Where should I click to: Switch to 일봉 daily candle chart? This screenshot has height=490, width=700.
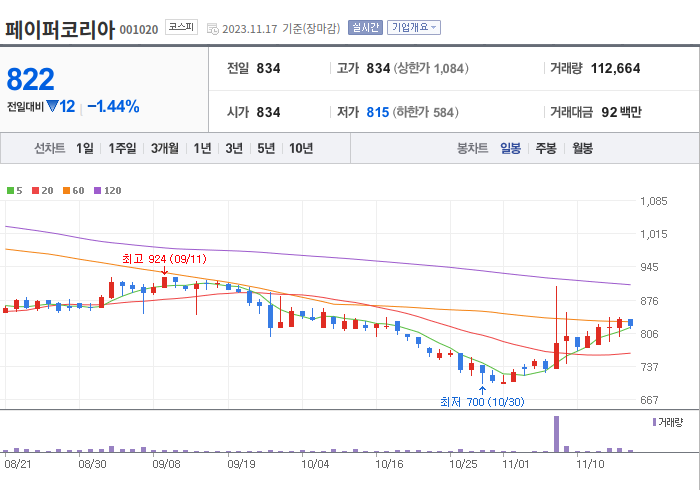pos(510,148)
